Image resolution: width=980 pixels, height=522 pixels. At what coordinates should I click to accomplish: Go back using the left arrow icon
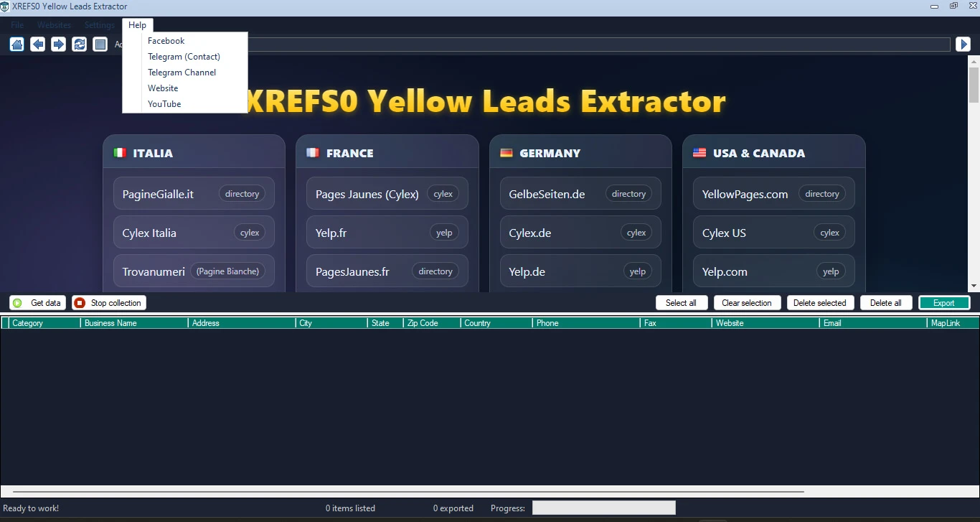[x=37, y=45]
